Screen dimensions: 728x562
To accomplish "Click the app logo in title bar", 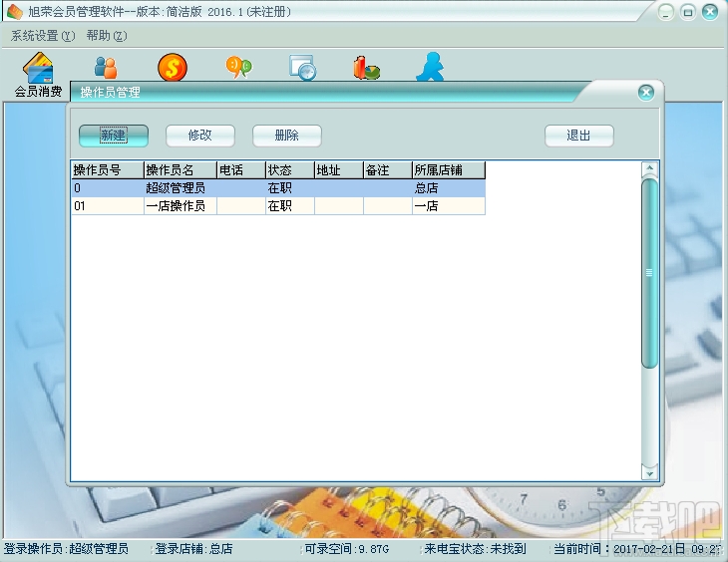I will 14,12.
